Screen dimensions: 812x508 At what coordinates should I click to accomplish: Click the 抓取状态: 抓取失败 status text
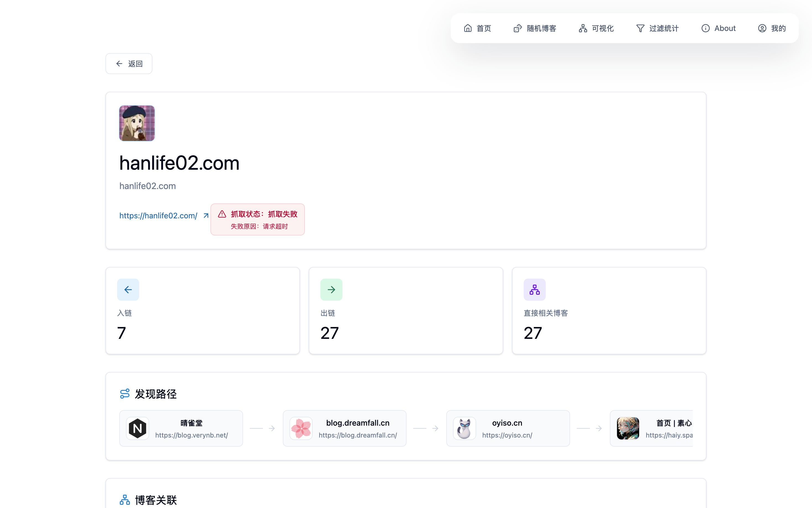[x=264, y=214]
